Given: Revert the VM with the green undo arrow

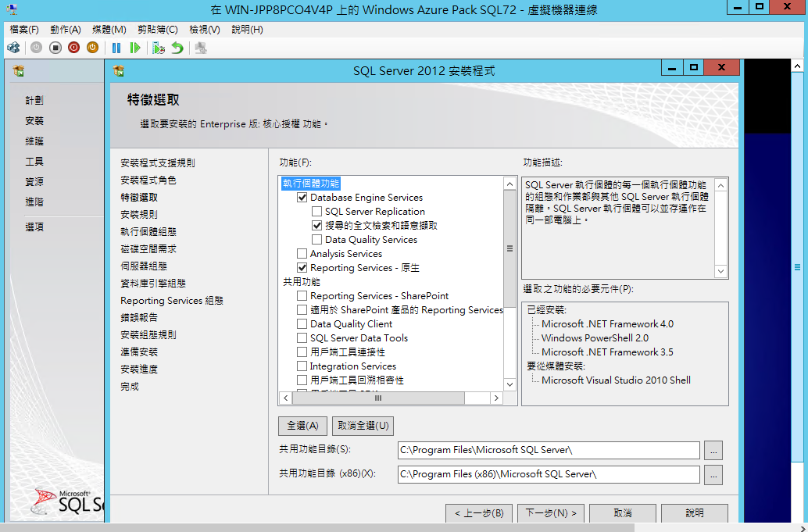Looking at the screenshot, I should click(177, 48).
